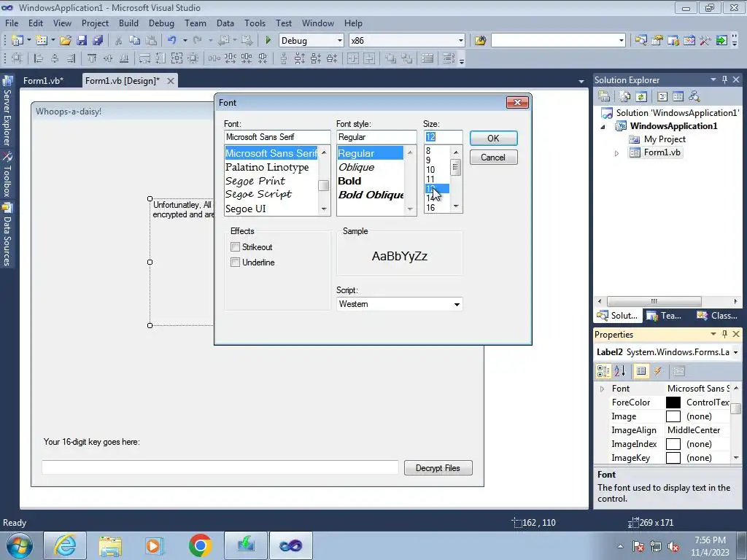747x560 pixels.
Task: Pin the Solution Explorer panel
Action: click(x=724, y=79)
